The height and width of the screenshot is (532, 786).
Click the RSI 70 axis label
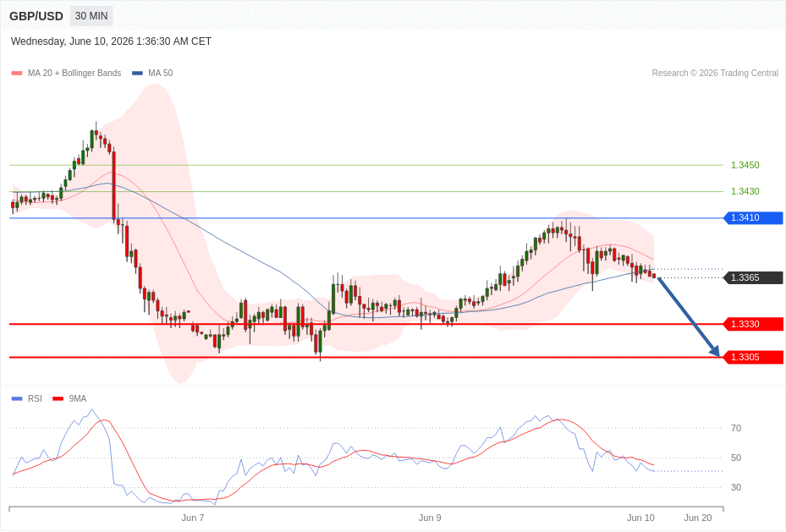pos(736,428)
